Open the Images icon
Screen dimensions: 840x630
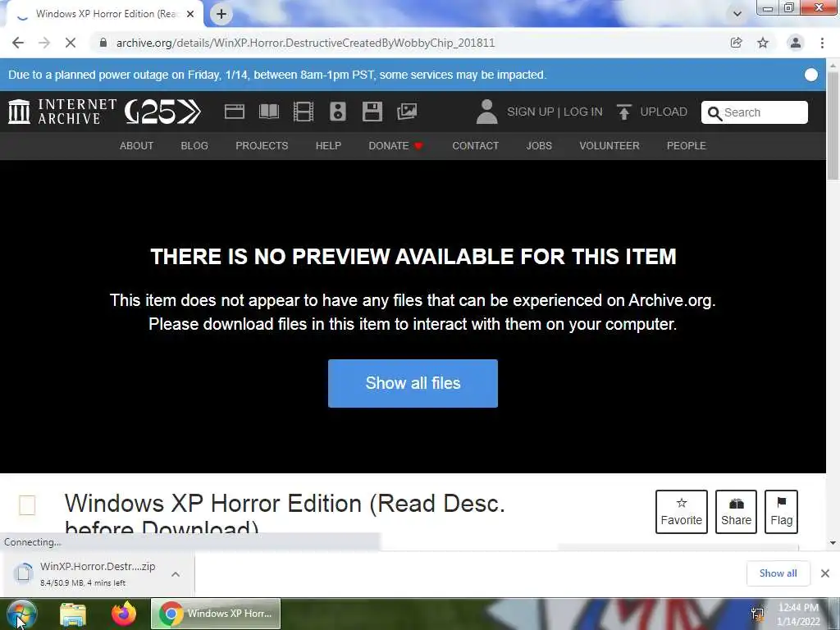tap(407, 112)
